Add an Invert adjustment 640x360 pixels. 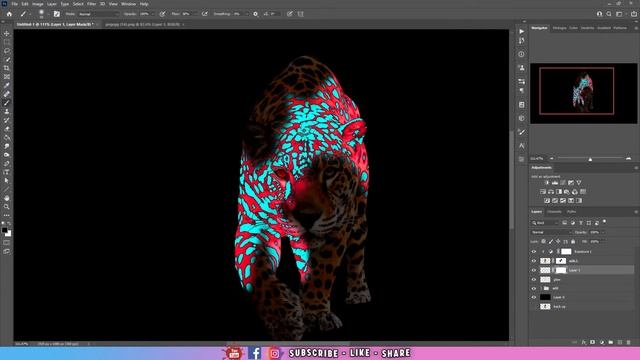[x=547, y=200]
